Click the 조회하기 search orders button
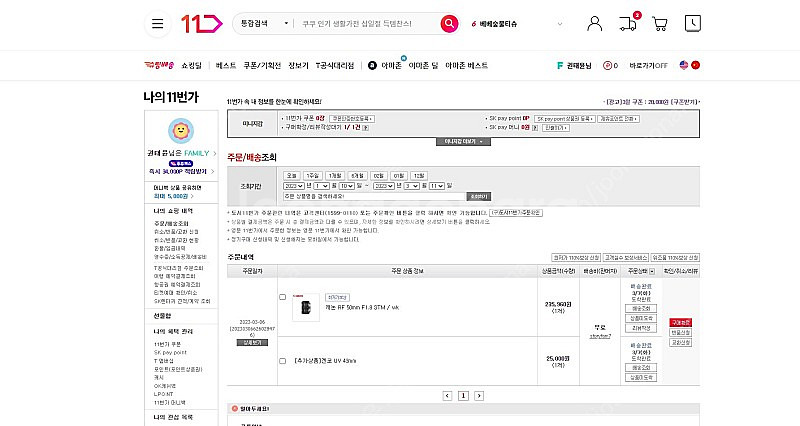 coord(479,196)
